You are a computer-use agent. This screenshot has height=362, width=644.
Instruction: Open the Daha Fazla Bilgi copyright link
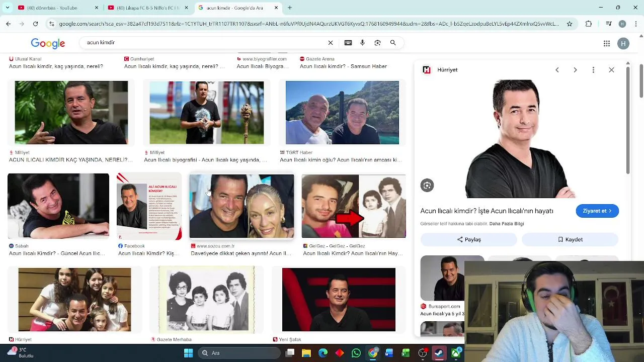pos(507,224)
